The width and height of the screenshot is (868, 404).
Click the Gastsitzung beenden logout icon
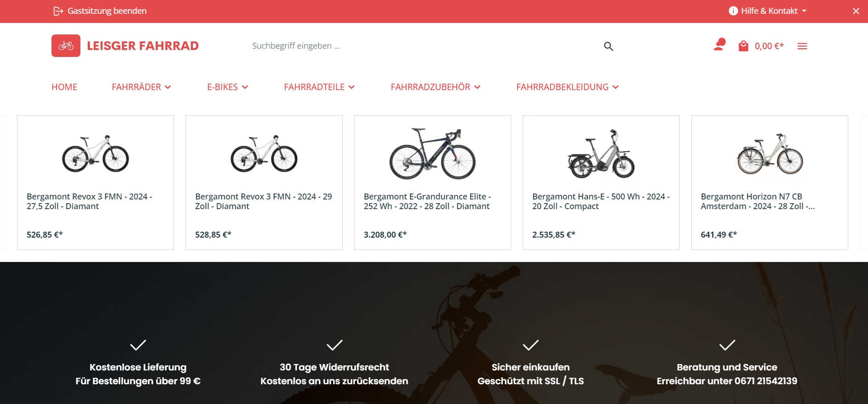pos(58,11)
